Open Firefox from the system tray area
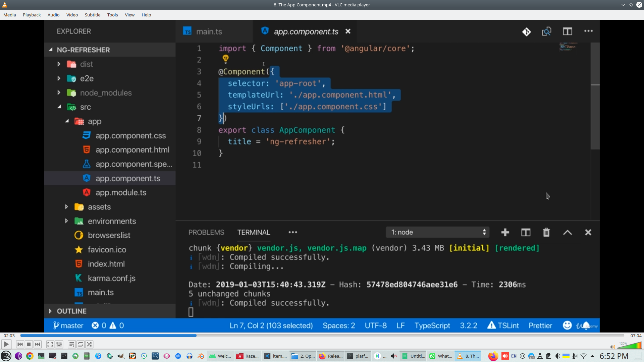The height and width of the screenshot is (362, 644). (493, 356)
